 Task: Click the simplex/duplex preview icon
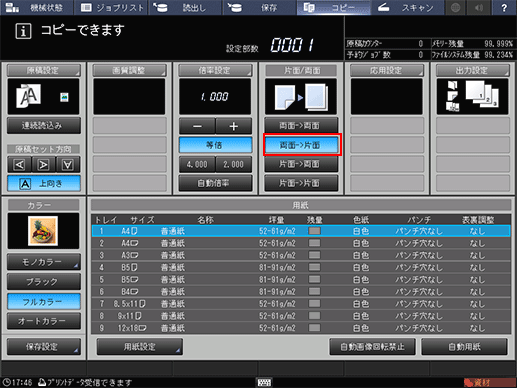click(301, 97)
